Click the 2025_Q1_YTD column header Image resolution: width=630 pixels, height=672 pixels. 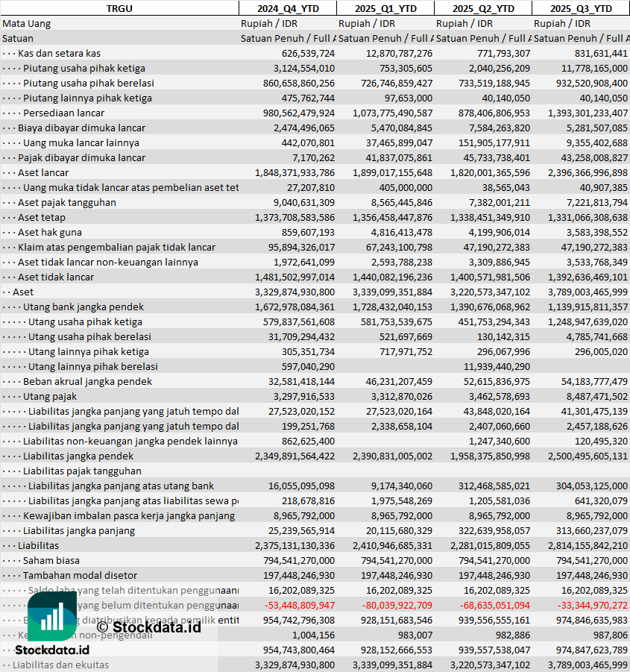click(385, 8)
